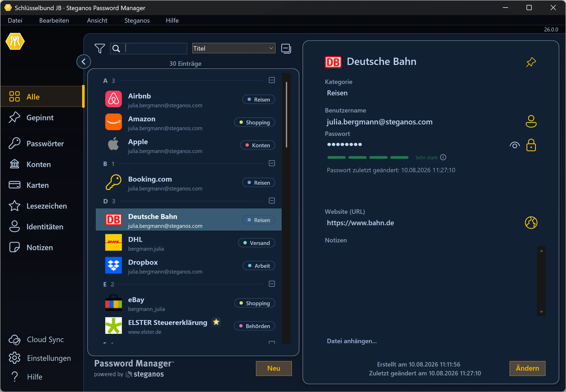Click the Amazon entry logo
Viewport: 566px width, 392px height.
113,122
